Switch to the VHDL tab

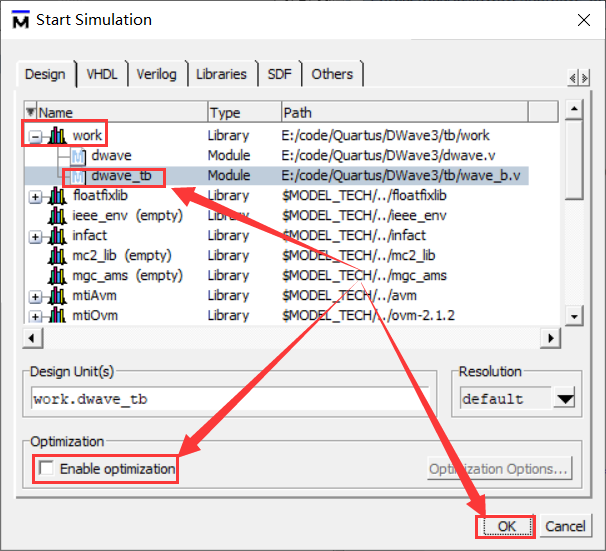tap(102, 74)
